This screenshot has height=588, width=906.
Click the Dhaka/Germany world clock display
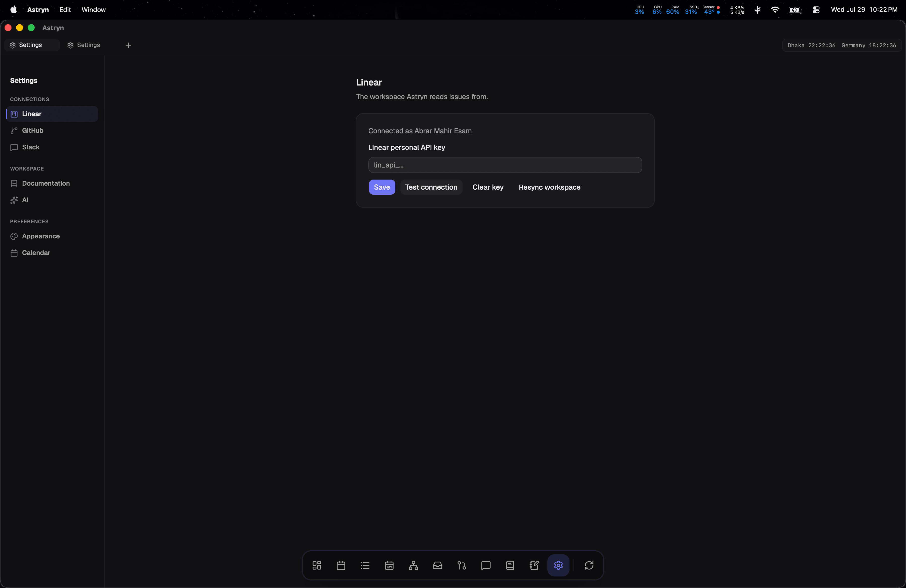coord(842,45)
